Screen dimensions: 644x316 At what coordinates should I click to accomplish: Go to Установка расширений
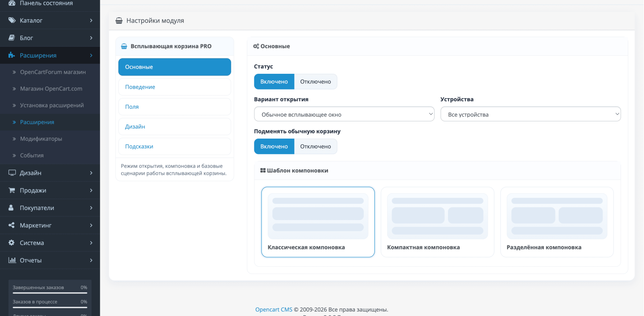pyautogui.click(x=52, y=105)
